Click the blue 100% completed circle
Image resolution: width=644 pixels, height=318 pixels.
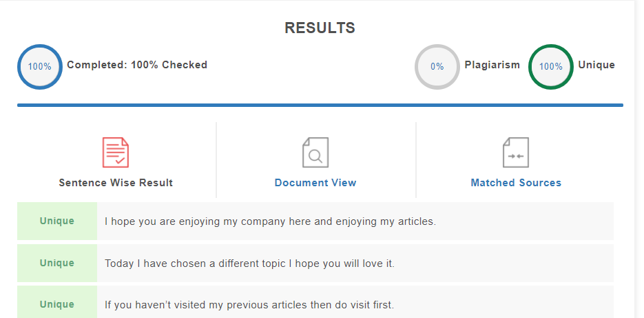coord(40,67)
